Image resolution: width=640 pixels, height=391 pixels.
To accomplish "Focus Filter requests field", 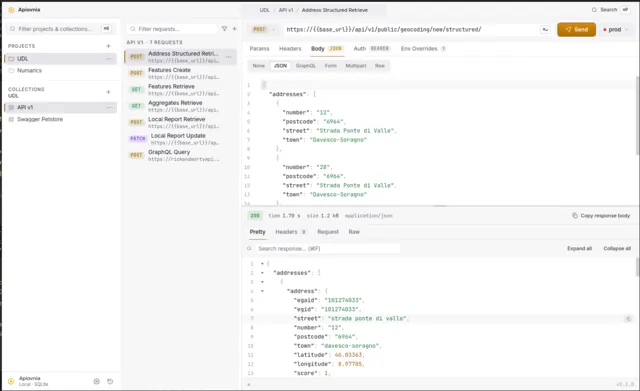I will [x=172, y=29].
